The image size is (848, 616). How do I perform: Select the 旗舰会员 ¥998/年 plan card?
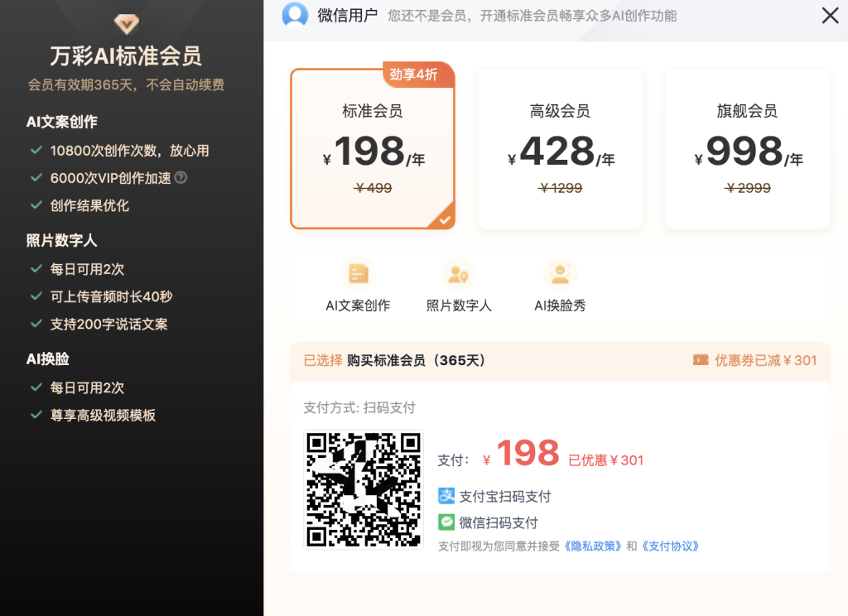click(747, 149)
